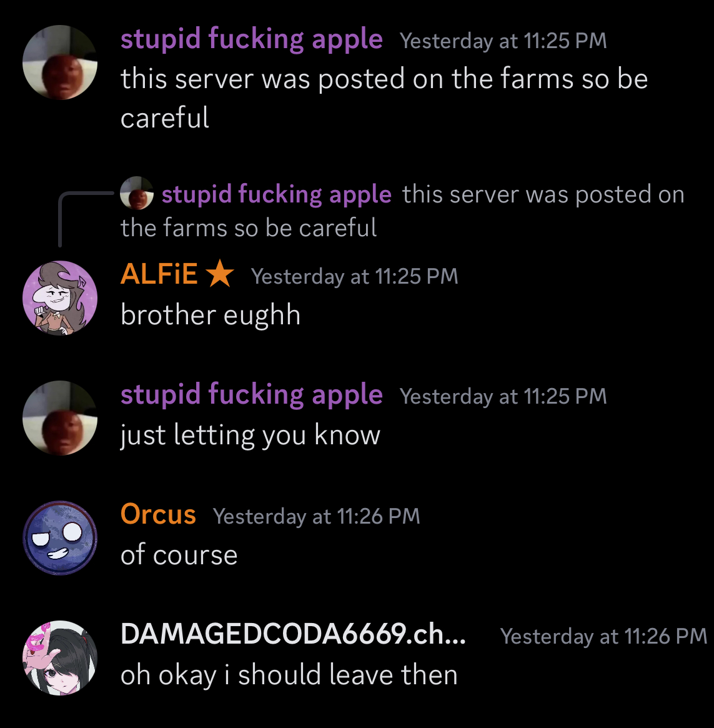Open DAMAGEDCODA6669.ch... username profile
The width and height of the screenshot is (714, 728).
(293, 634)
